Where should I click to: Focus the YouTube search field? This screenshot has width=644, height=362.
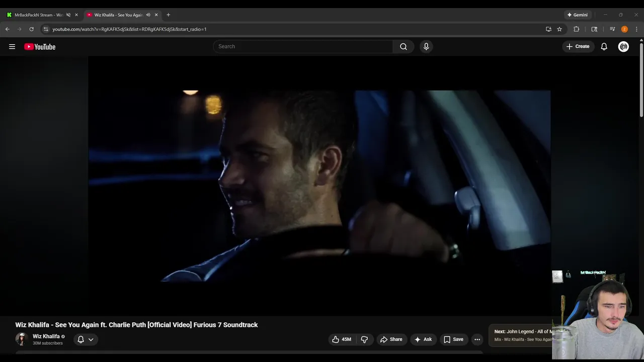[303, 46]
